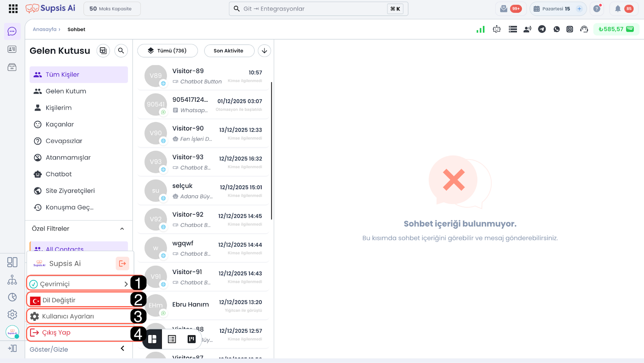
Task: Open the notifications bell icon
Action: tap(617, 8)
